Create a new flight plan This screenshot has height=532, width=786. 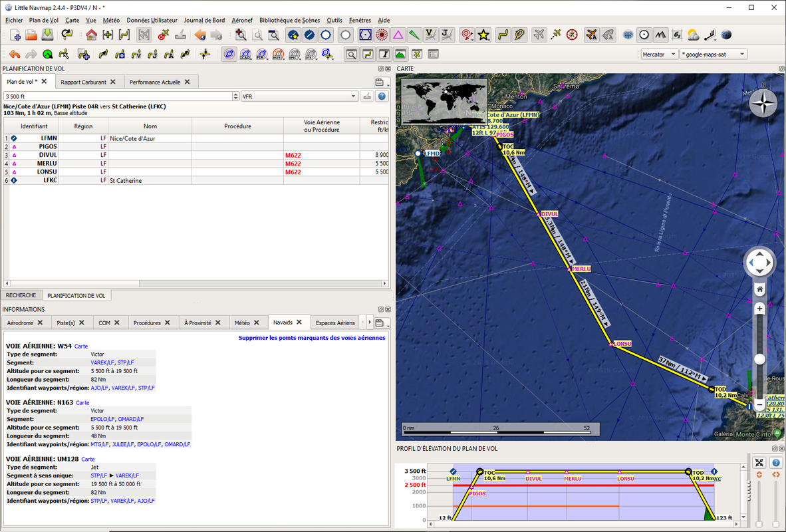[15, 35]
